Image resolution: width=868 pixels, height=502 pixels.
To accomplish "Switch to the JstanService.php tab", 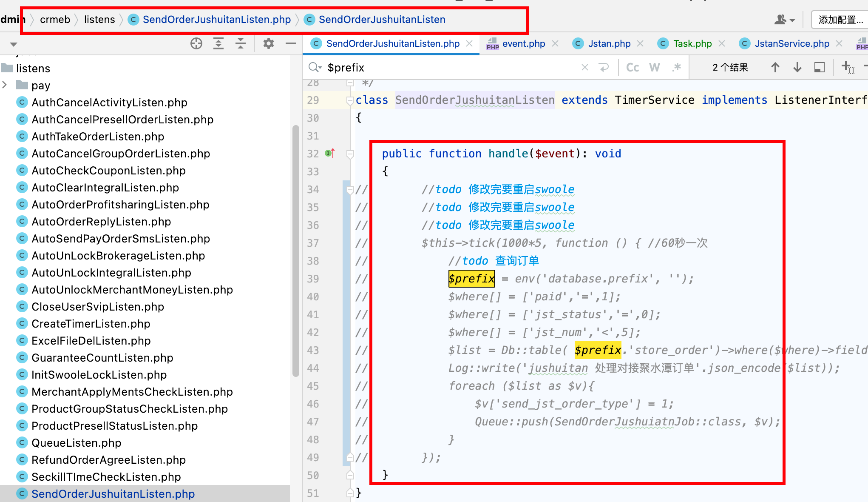I will click(x=792, y=43).
